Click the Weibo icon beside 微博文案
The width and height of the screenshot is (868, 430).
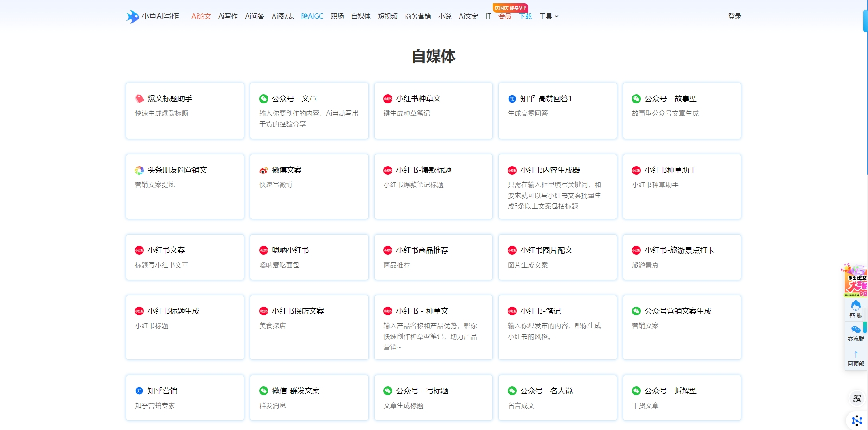coord(263,170)
